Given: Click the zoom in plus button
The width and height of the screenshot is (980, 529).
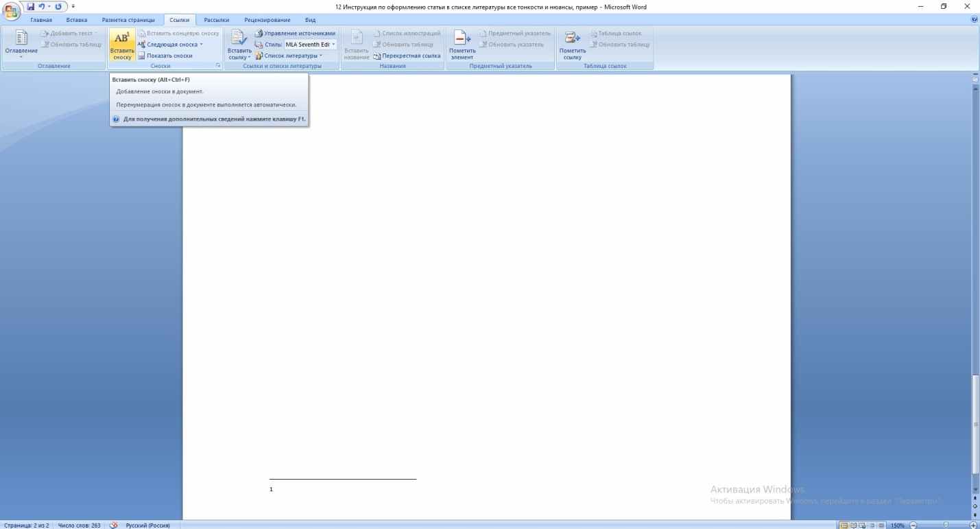Looking at the screenshot, I should [973, 525].
